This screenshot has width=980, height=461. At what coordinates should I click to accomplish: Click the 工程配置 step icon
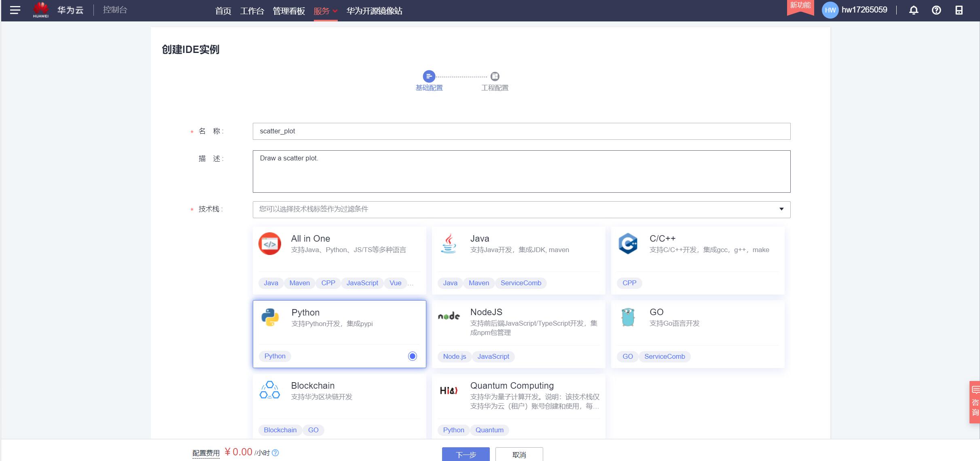pyautogui.click(x=495, y=76)
